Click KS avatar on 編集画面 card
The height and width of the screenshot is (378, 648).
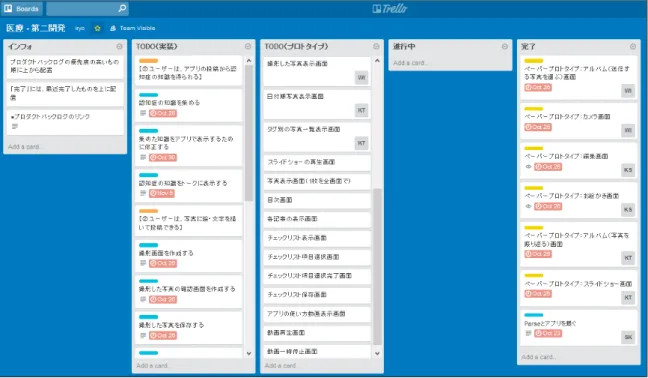click(x=628, y=170)
